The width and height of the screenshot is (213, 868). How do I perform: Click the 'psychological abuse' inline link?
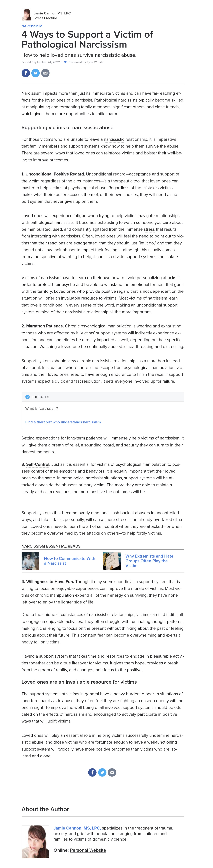87,188
